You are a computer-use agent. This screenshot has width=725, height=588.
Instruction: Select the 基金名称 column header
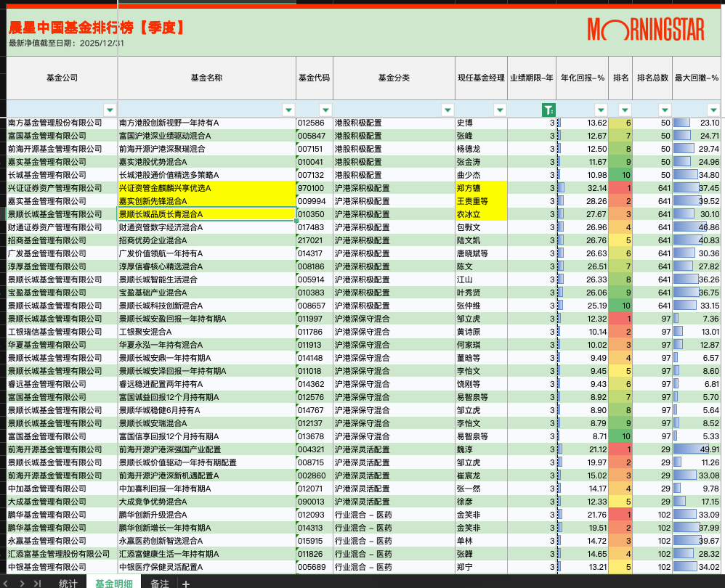tap(207, 78)
